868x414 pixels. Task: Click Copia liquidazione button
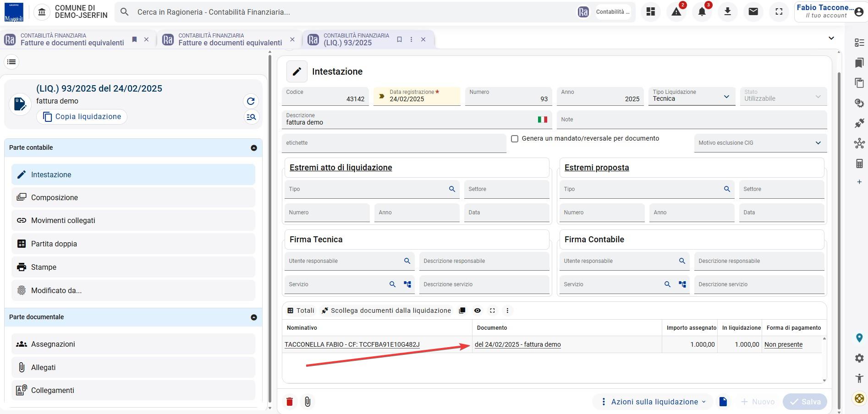point(82,117)
